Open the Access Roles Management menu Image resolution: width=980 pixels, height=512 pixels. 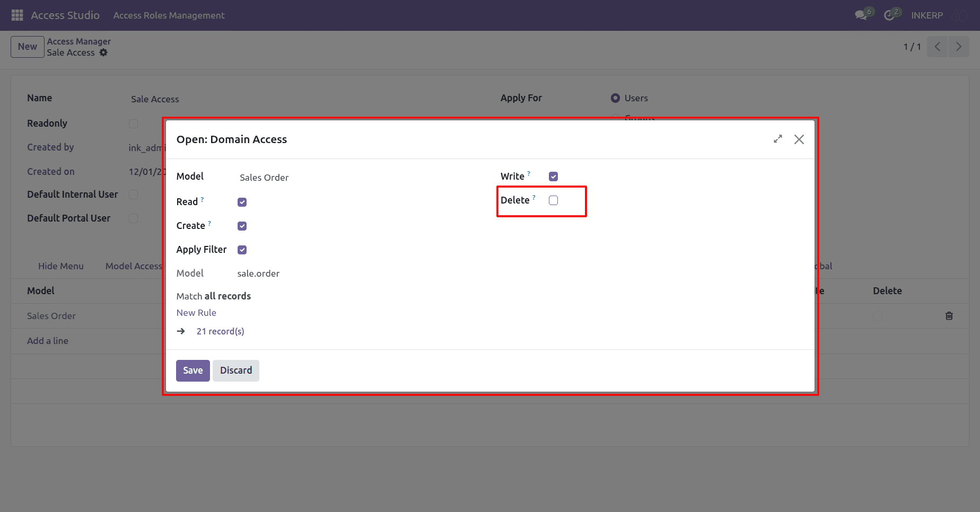[x=169, y=15]
